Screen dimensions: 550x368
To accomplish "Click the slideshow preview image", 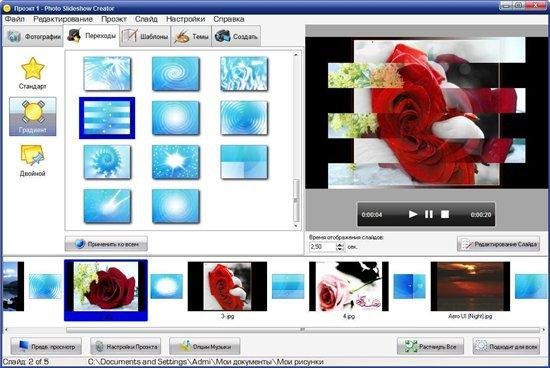I will pos(427,113).
